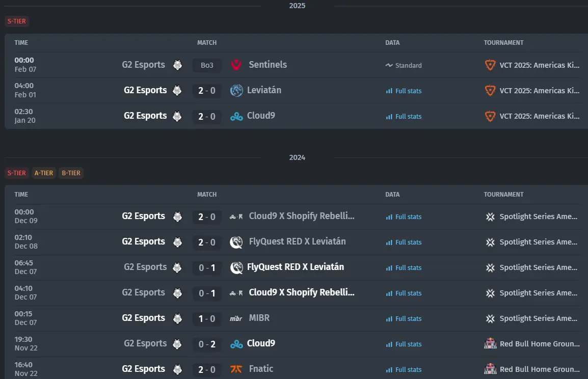This screenshot has height=379, width=588.
Task: Open Full stats for the Fnatic match
Action: click(404, 370)
